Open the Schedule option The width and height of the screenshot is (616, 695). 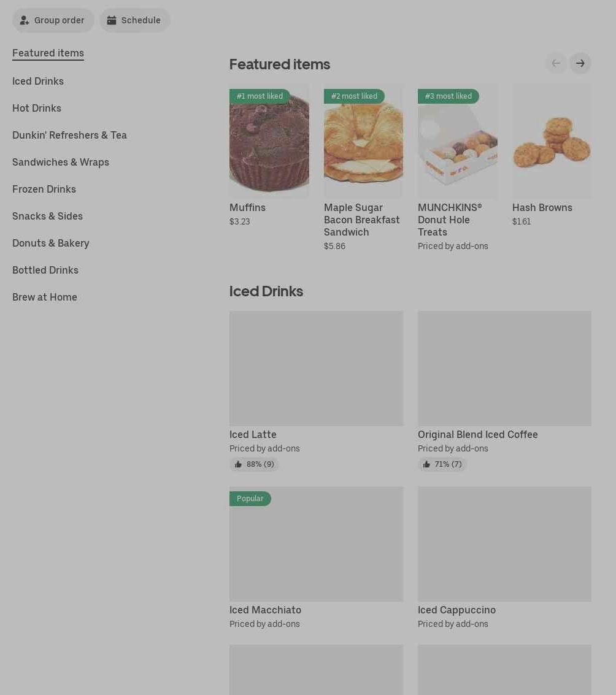point(134,20)
